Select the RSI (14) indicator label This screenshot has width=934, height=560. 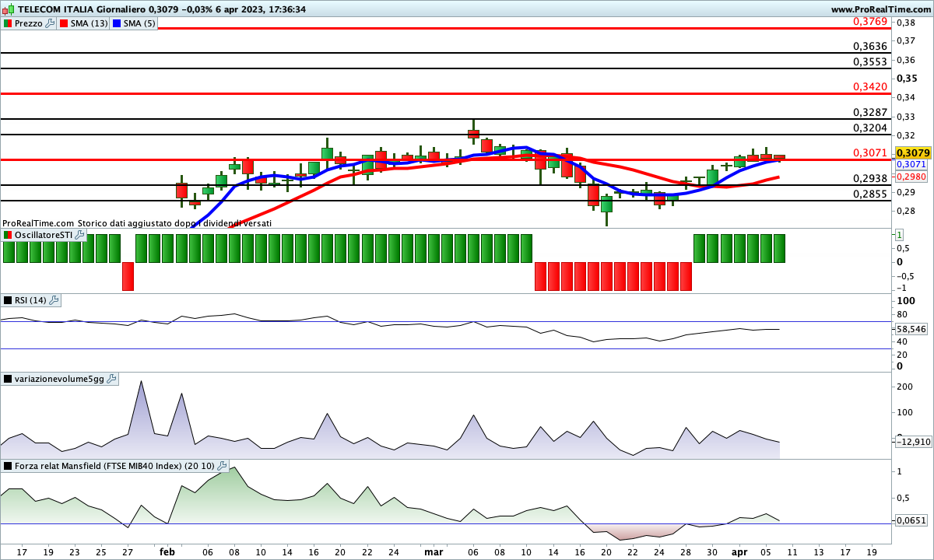click(x=31, y=300)
